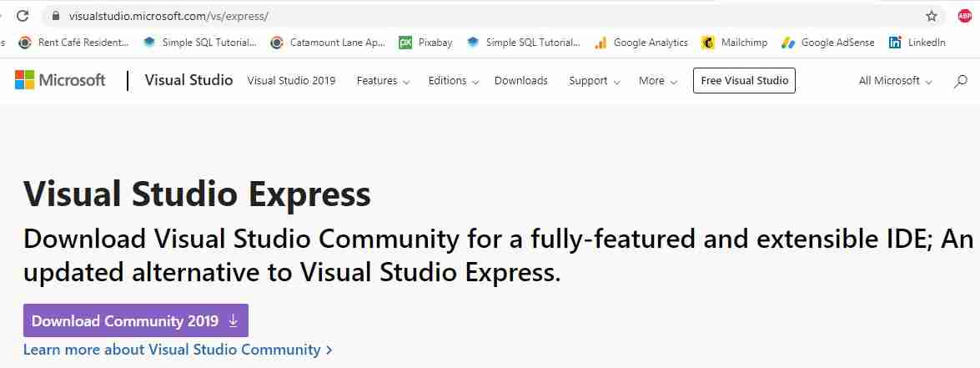Expand the Editions menu

tap(454, 81)
